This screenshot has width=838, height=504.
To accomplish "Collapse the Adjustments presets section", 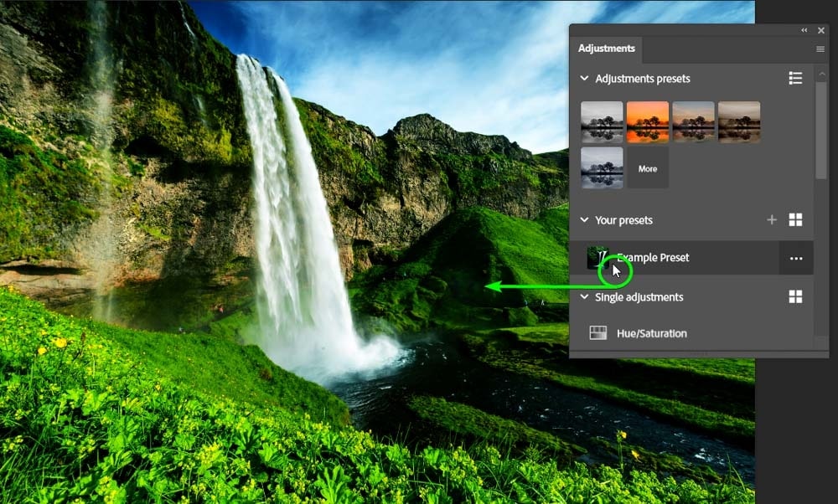I will click(584, 79).
